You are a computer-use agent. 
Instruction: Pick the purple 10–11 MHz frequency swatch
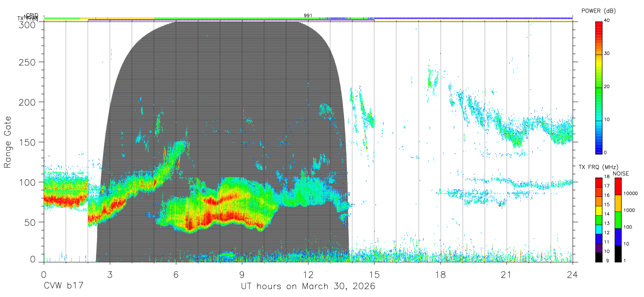click(598, 247)
